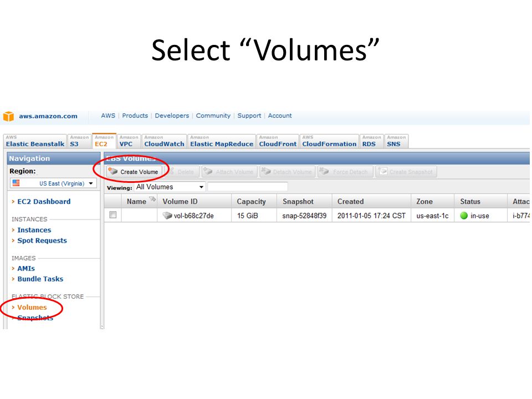Image resolution: width=532 pixels, height=399 pixels.
Task: Click the Create Snapshot button
Action: 406,172
